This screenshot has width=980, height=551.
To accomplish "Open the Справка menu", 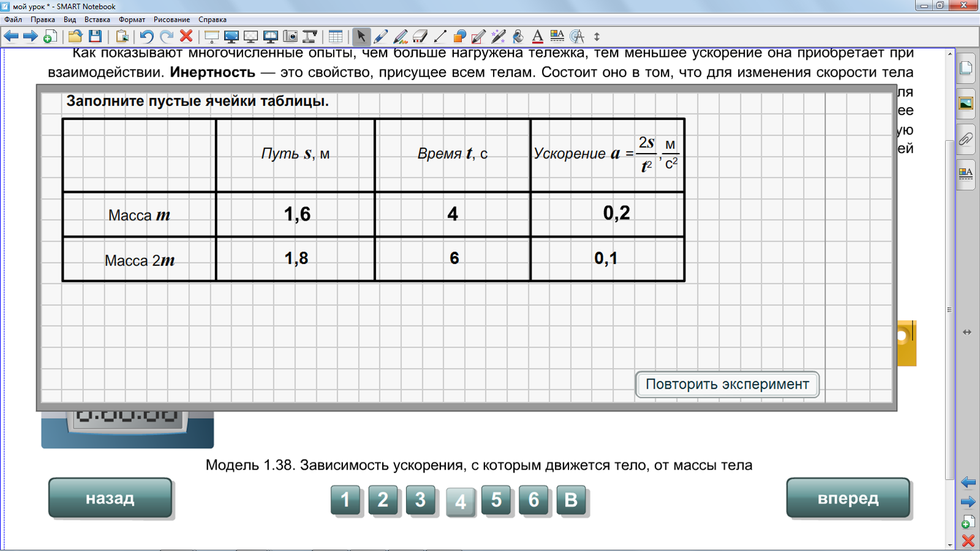I will [213, 20].
